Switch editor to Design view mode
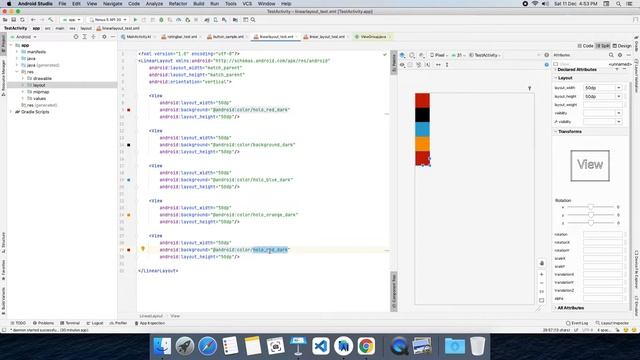This screenshot has height=360, width=640. pyautogui.click(x=622, y=46)
